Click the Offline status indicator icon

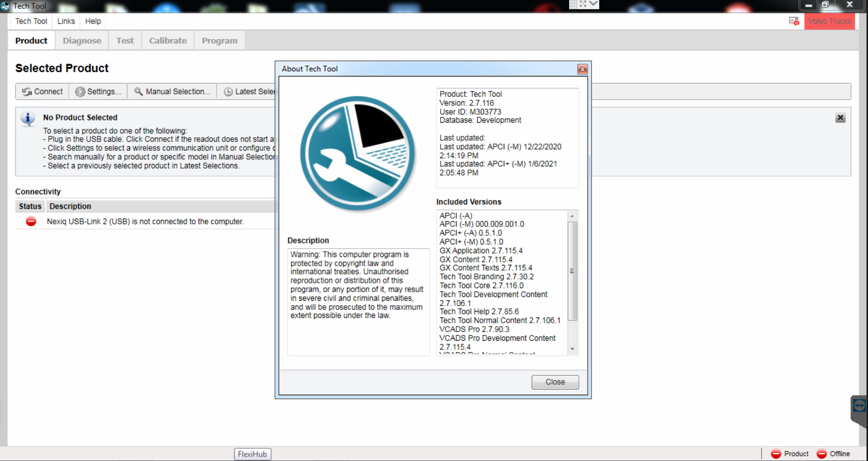tap(822, 454)
